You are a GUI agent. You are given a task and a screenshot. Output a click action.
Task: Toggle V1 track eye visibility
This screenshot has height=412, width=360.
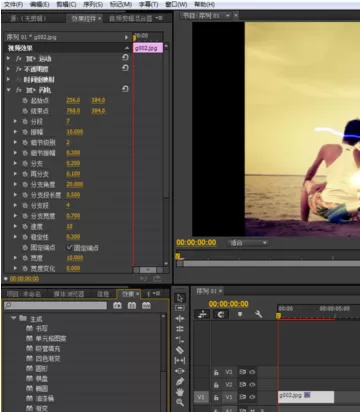(x=253, y=397)
